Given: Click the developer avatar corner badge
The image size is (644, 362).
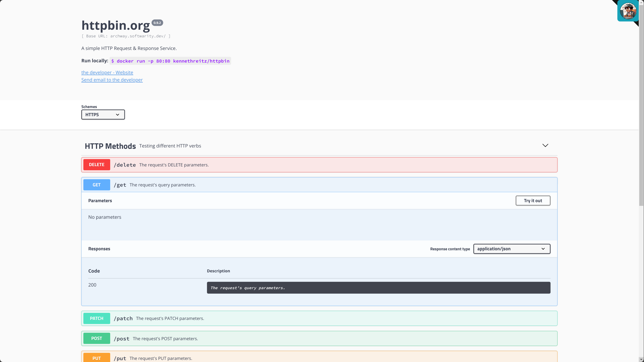Looking at the screenshot, I should 628,11.
